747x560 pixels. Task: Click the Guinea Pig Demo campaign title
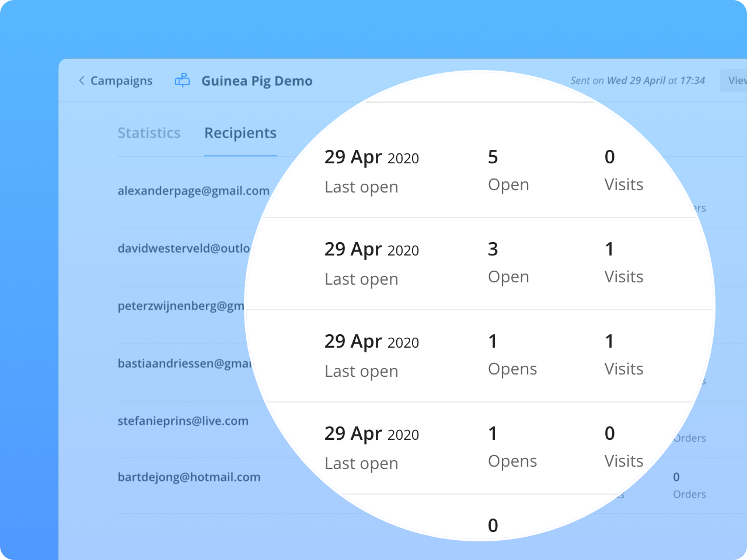257,81
